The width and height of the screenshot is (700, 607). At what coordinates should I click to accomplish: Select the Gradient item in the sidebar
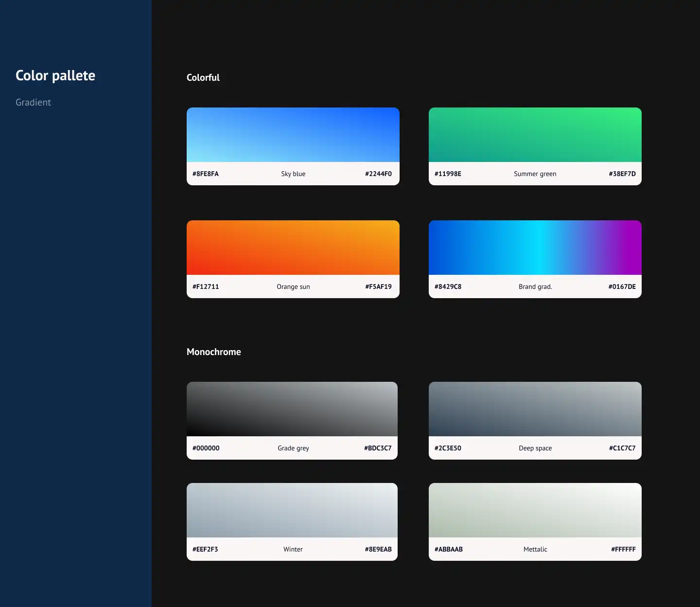click(x=33, y=102)
